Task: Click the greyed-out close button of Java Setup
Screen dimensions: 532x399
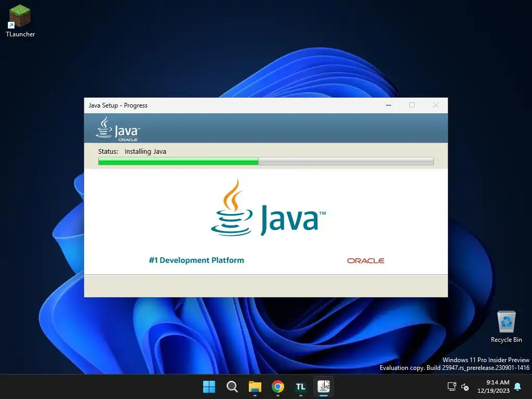Action: [436, 105]
